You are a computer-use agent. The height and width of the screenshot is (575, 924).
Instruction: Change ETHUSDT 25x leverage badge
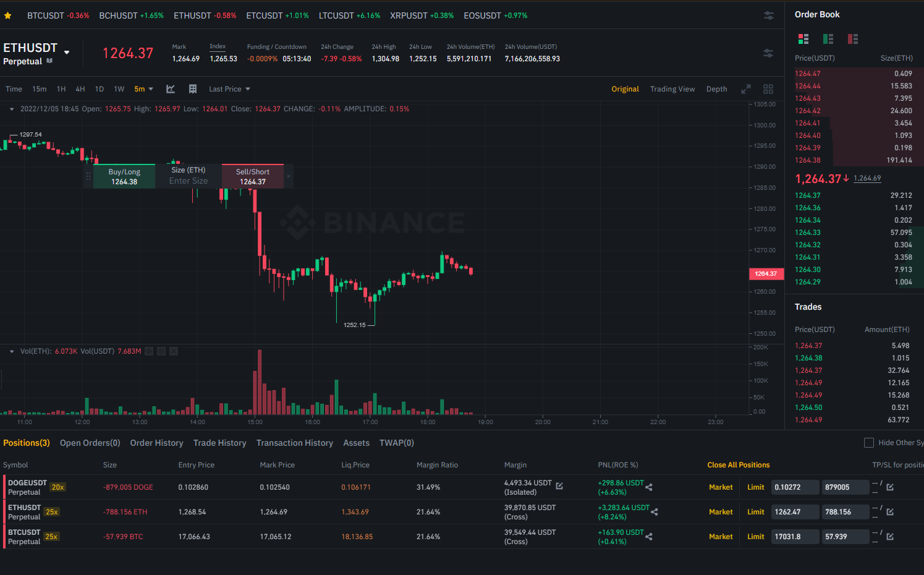tap(52, 512)
